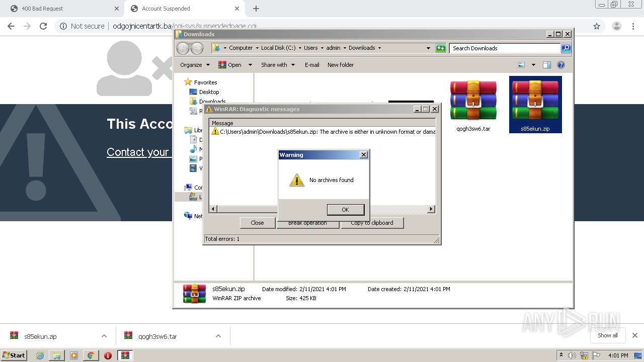Click Copy to clipboard button
Viewport: 644px width, 362px height.
(372, 223)
